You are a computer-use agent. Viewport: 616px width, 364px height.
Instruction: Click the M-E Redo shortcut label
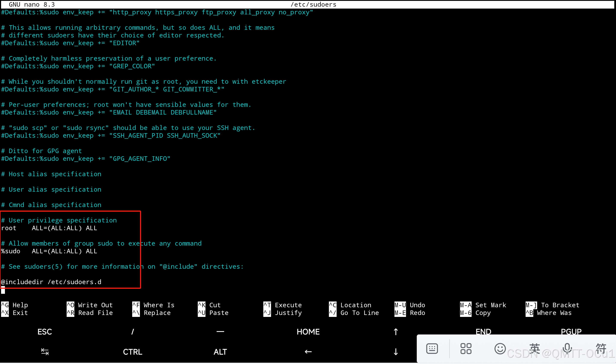(410, 313)
